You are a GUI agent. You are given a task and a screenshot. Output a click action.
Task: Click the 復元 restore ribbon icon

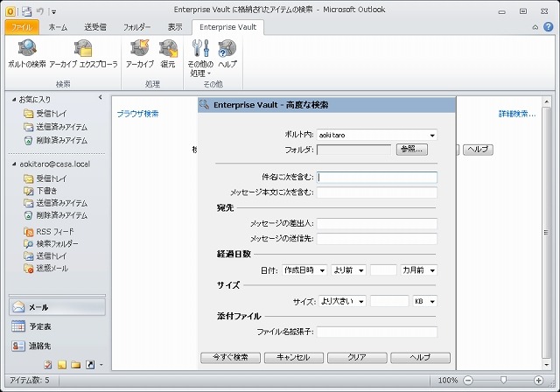168,54
